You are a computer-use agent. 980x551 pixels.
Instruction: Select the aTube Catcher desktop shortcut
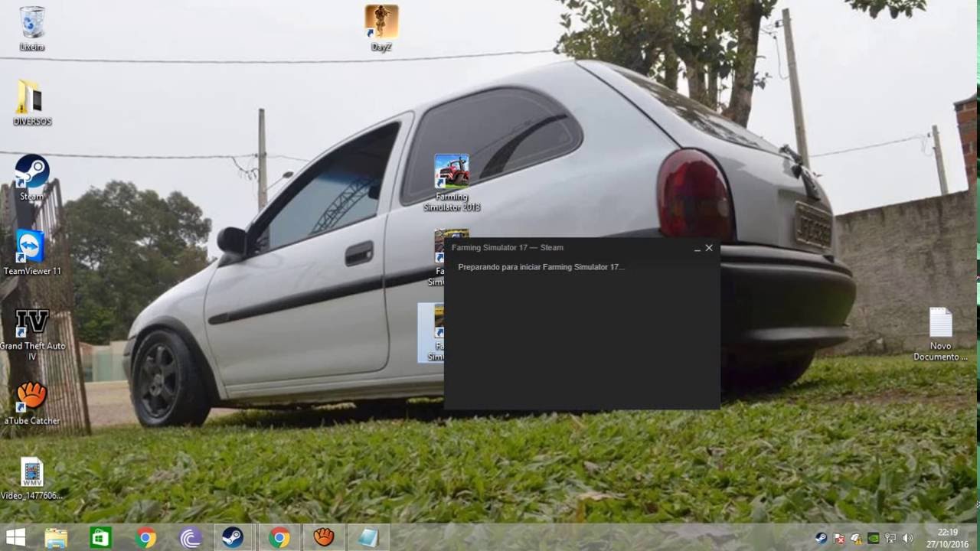[x=32, y=403]
